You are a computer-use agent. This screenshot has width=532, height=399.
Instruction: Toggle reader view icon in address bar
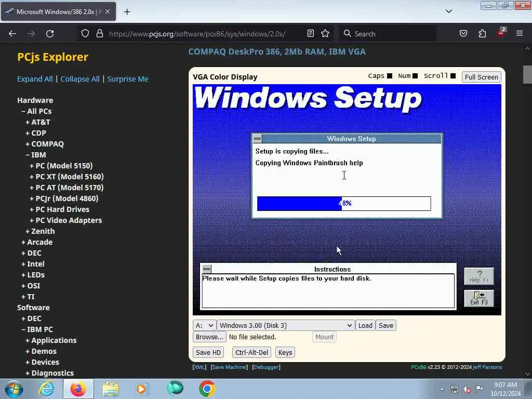tap(311, 34)
